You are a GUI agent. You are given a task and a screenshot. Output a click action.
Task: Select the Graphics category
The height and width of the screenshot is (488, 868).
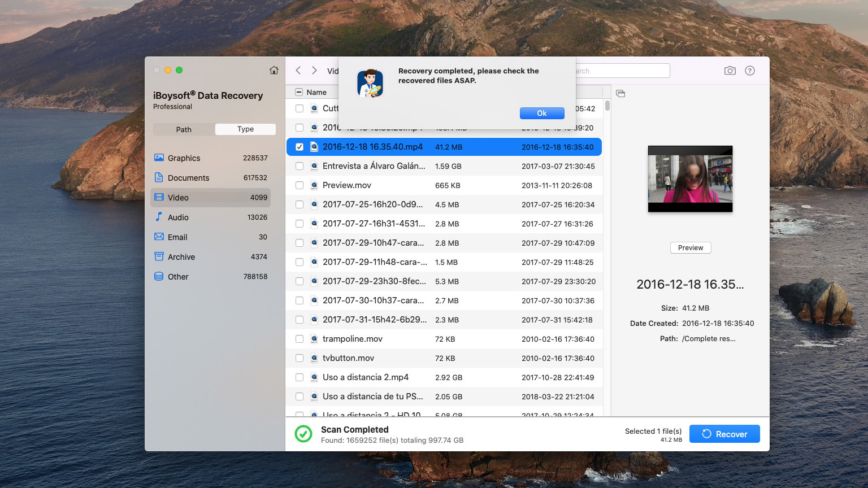tap(211, 158)
